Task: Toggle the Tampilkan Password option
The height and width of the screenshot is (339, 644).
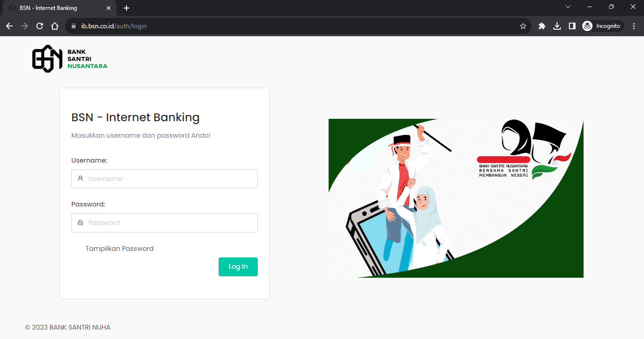Action: point(119,248)
